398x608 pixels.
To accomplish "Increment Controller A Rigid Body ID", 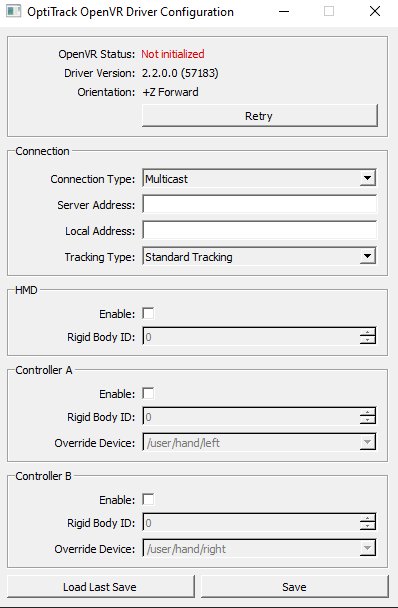I will [367, 412].
